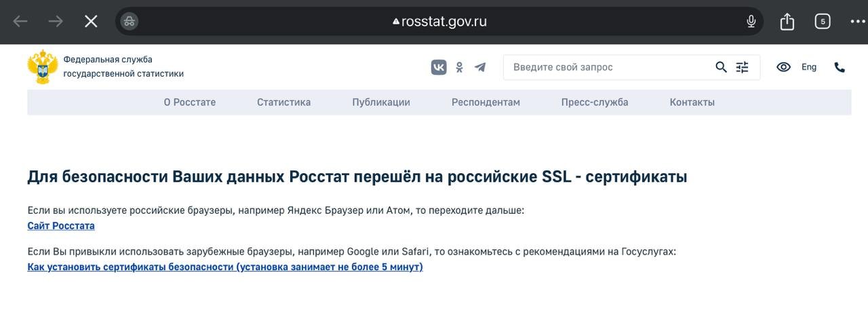Click the VK social network icon

pos(439,67)
